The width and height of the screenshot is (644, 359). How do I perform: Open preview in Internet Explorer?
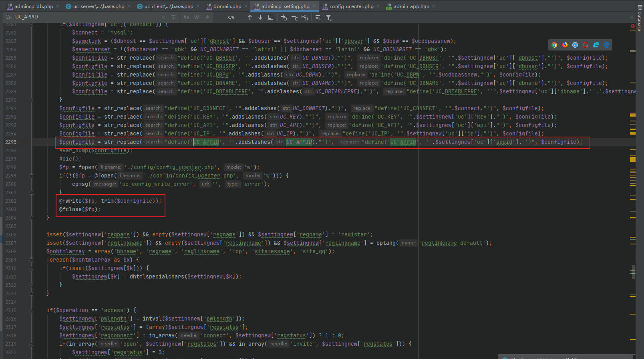pos(596,45)
